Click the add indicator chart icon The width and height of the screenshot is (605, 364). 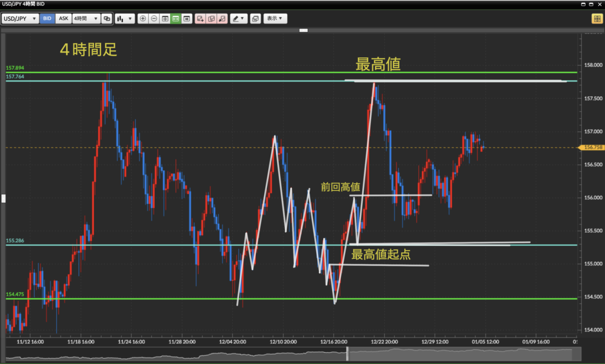200,18
